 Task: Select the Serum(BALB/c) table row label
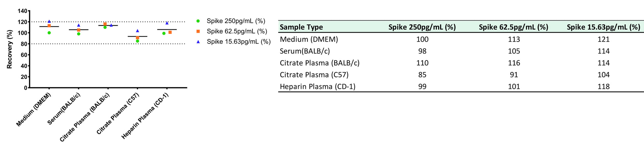tap(305, 51)
